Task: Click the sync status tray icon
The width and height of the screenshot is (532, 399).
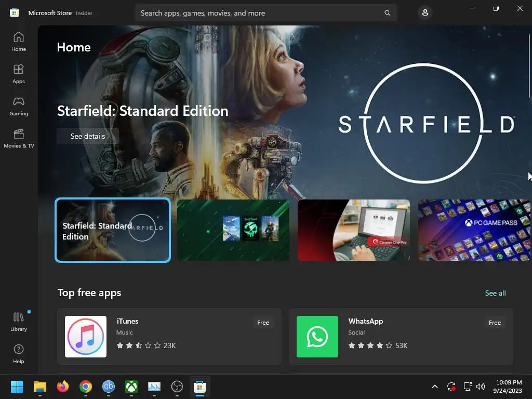Action: point(451,387)
